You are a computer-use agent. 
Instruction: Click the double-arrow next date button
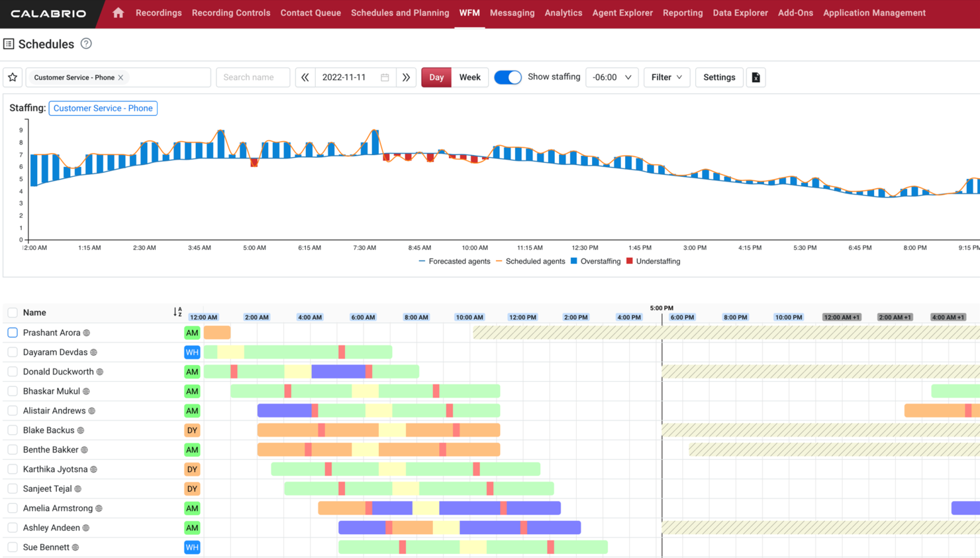coord(406,77)
